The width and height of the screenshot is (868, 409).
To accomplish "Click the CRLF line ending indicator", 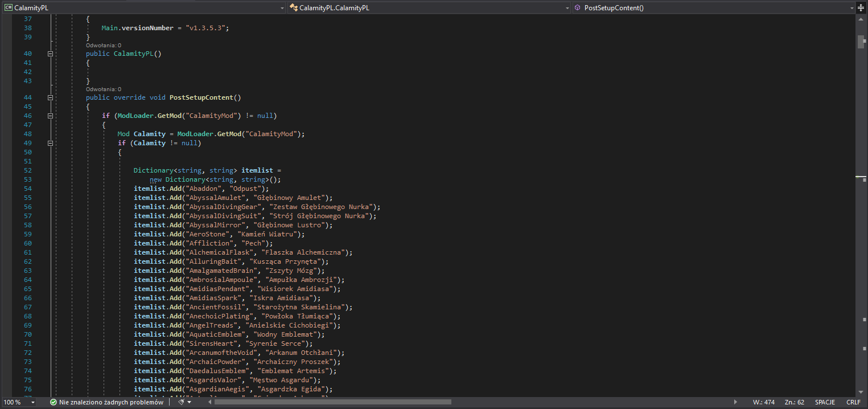I will point(853,402).
